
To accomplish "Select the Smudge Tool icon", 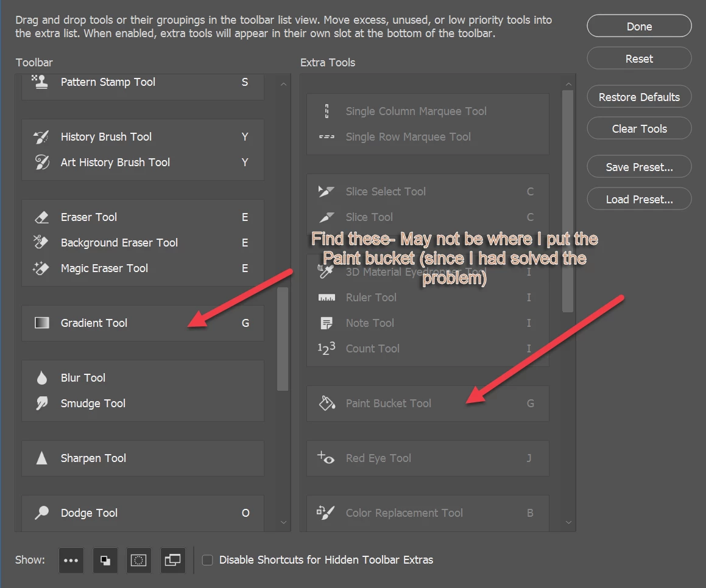I will tap(42, 403).
